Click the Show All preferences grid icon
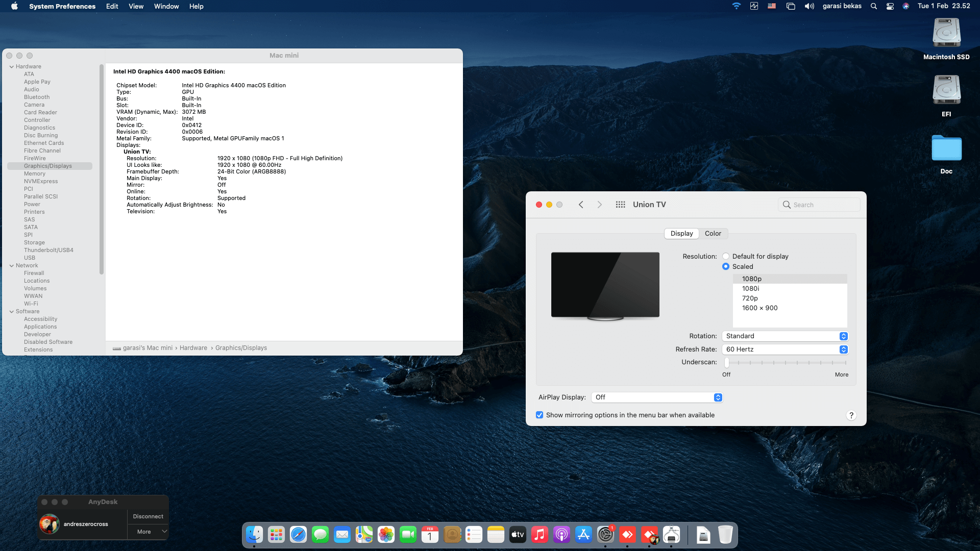 click(620, 204)
